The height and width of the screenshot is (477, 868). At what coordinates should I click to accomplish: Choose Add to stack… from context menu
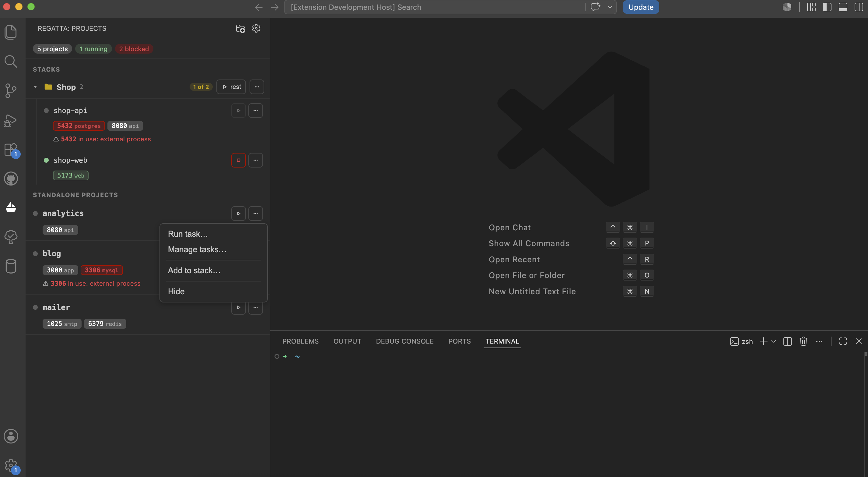pyautogui.click(x=214, y=270)
